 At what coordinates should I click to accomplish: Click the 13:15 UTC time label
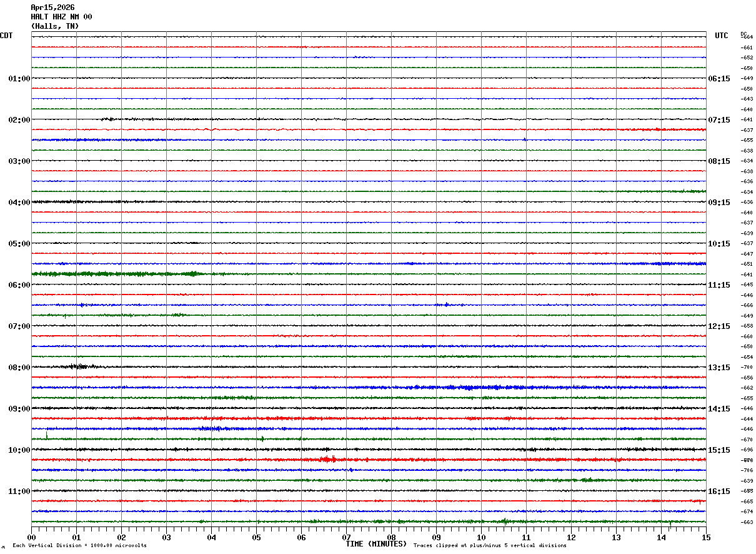click(719, 368)
